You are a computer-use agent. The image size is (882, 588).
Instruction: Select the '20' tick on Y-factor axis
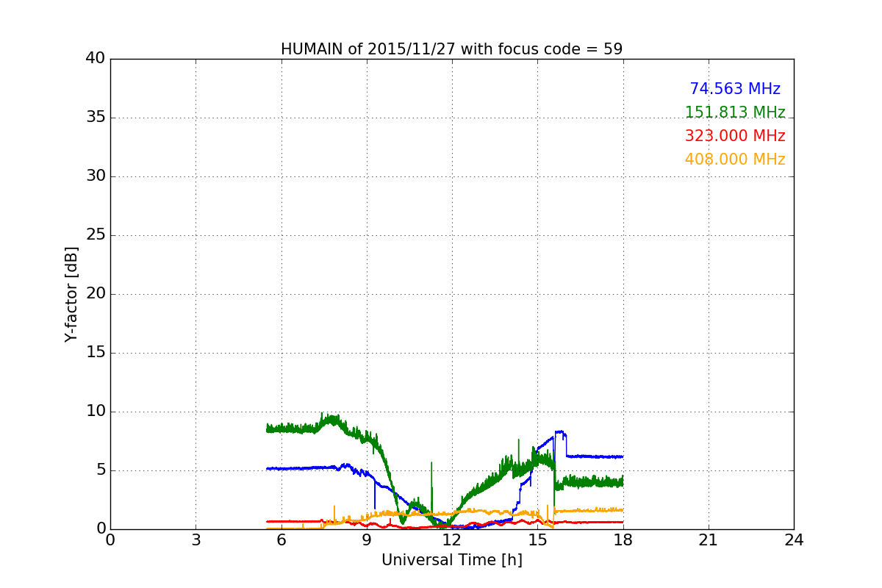[x=96, y=294]
